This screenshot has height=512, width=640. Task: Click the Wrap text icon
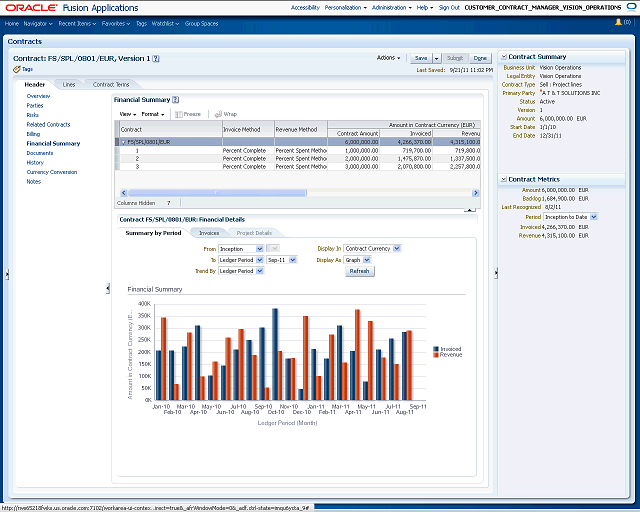218,114
